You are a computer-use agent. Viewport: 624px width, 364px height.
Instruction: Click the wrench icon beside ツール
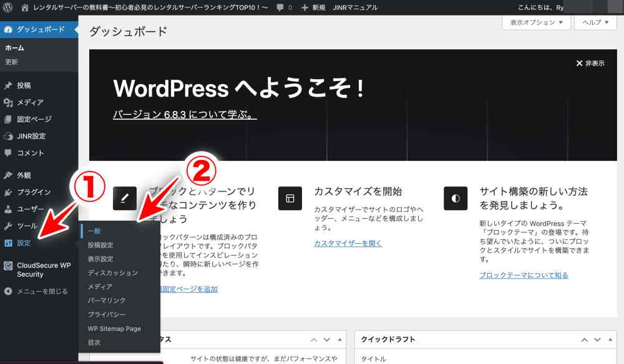coord(8,226)
